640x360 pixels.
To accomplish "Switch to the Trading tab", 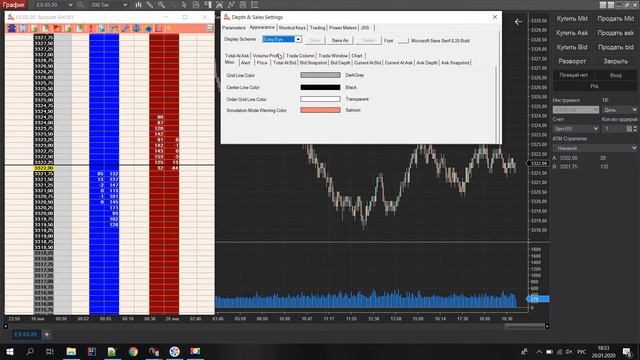I will (317, 28).
